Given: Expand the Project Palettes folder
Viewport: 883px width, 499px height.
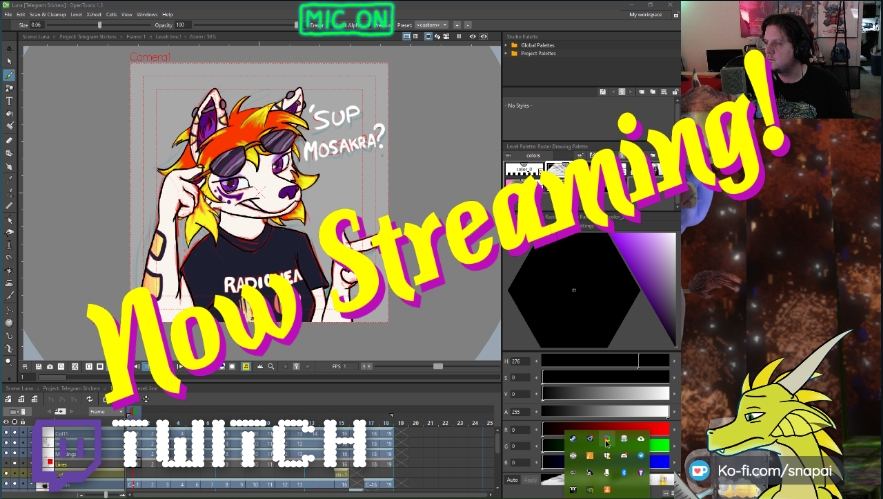Looking at the screenshot, I should click(x=506, y=54).
